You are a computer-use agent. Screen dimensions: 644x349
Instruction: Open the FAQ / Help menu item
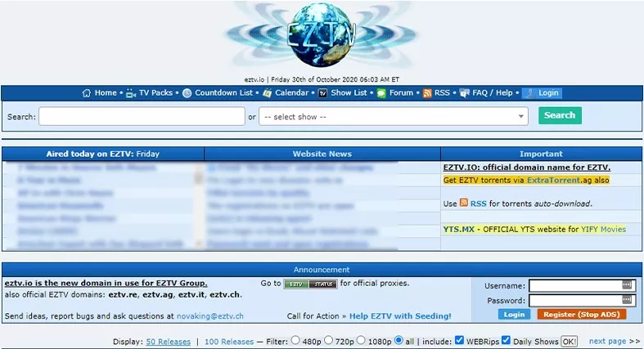[x=492, y=93]
